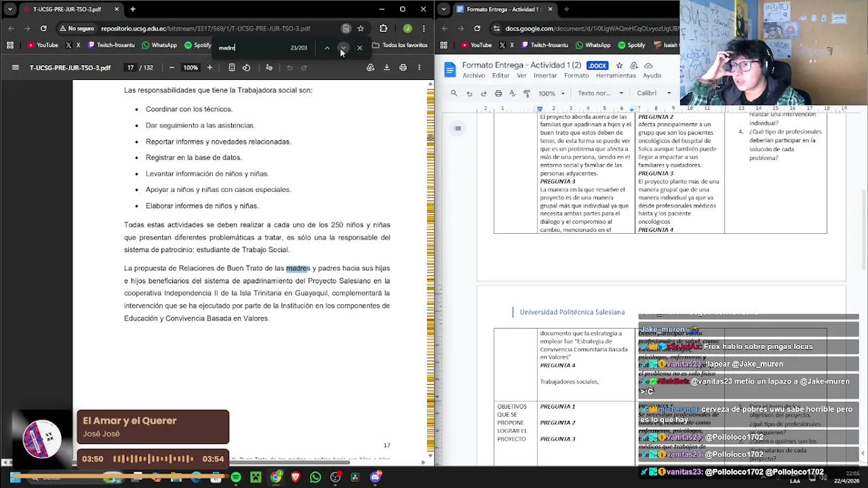Image resolution: width=868 pixels, height=488 pixels.
Task: Click the fit to page icon in PDF toolbar
Action: [x=232, y=68]
